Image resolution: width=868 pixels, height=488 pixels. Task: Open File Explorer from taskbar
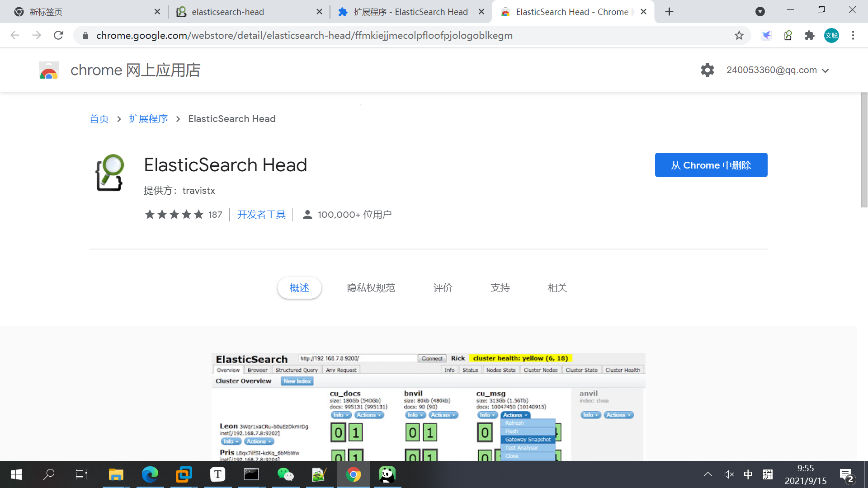pos(116,474)
